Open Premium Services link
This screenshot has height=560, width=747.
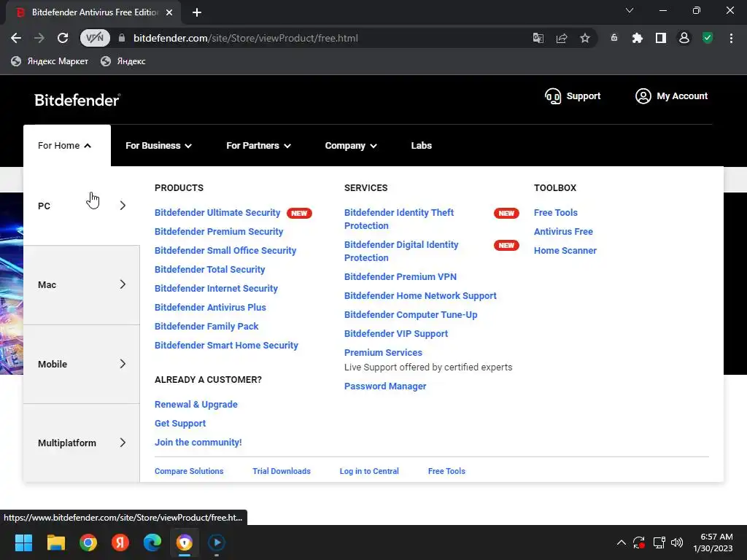[x=383, y=353]
